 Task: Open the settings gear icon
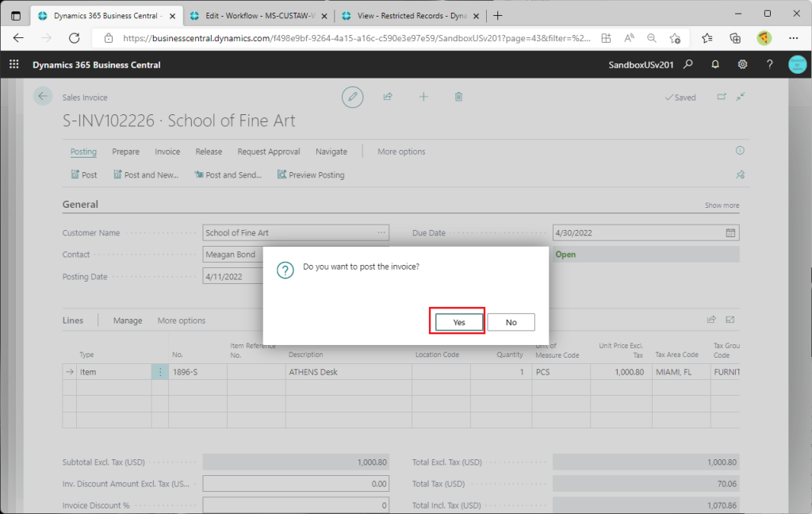(x=742, y=65)
